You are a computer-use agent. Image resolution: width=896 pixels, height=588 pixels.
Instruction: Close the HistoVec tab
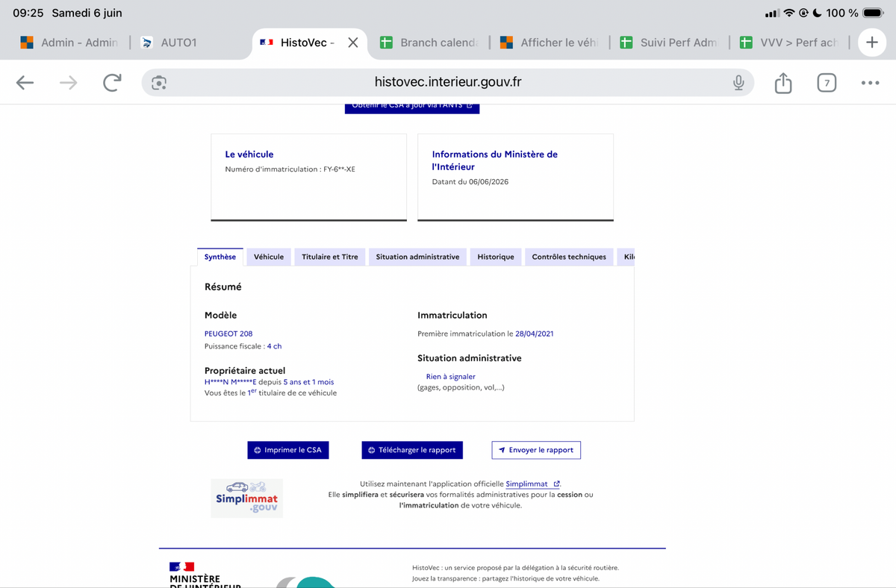[353, 43]
